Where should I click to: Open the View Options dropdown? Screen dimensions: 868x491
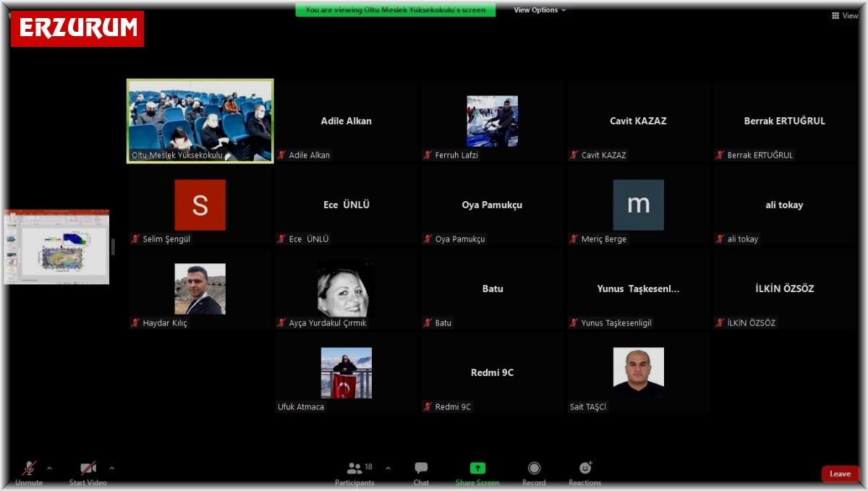click(540, 10)
